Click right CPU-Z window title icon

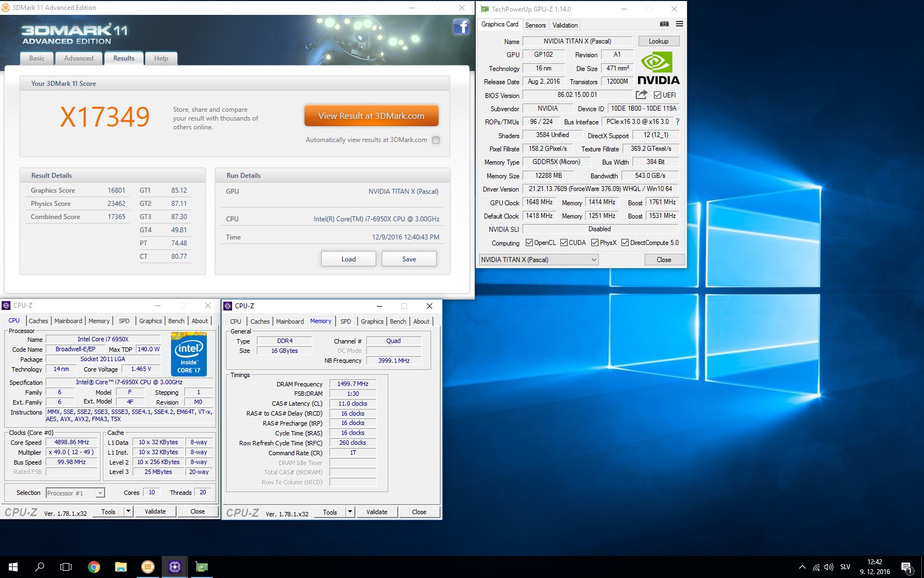(x=228, y=306)
